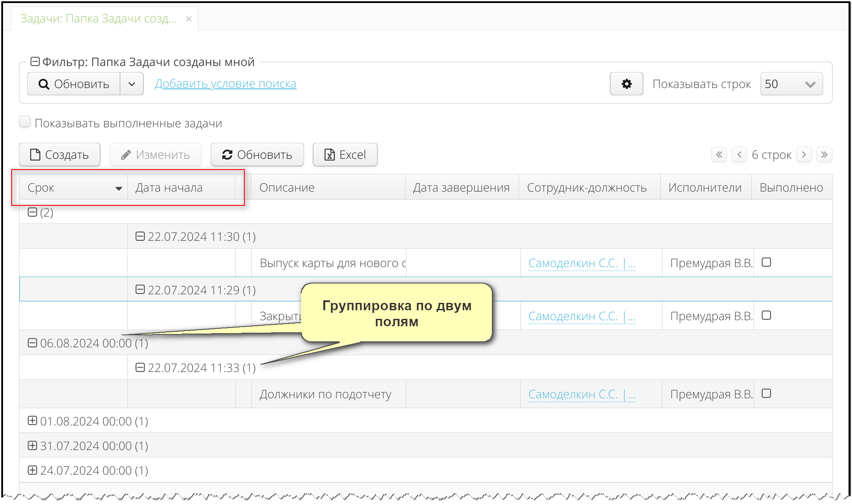Click the Создать button's document icon

click(35, 154)
